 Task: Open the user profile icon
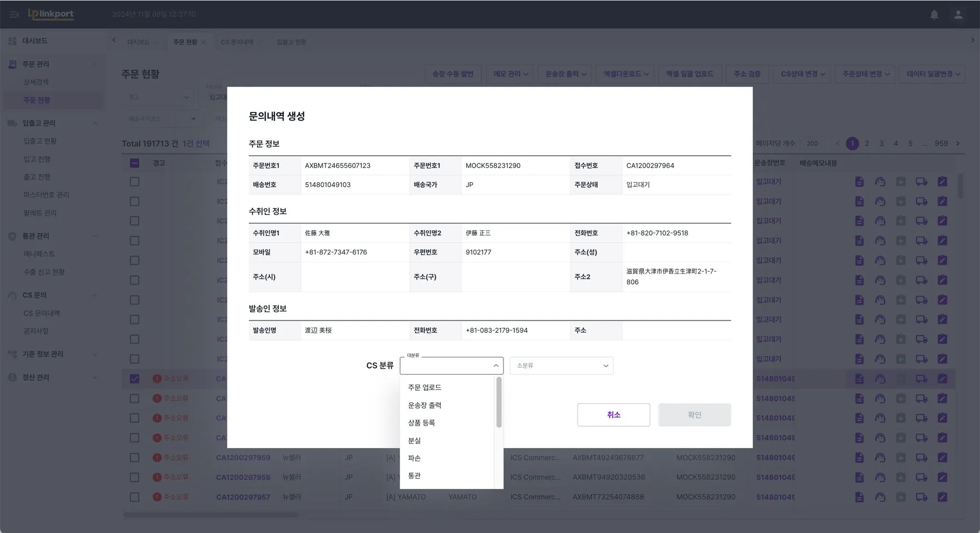(x=958, y=14)
